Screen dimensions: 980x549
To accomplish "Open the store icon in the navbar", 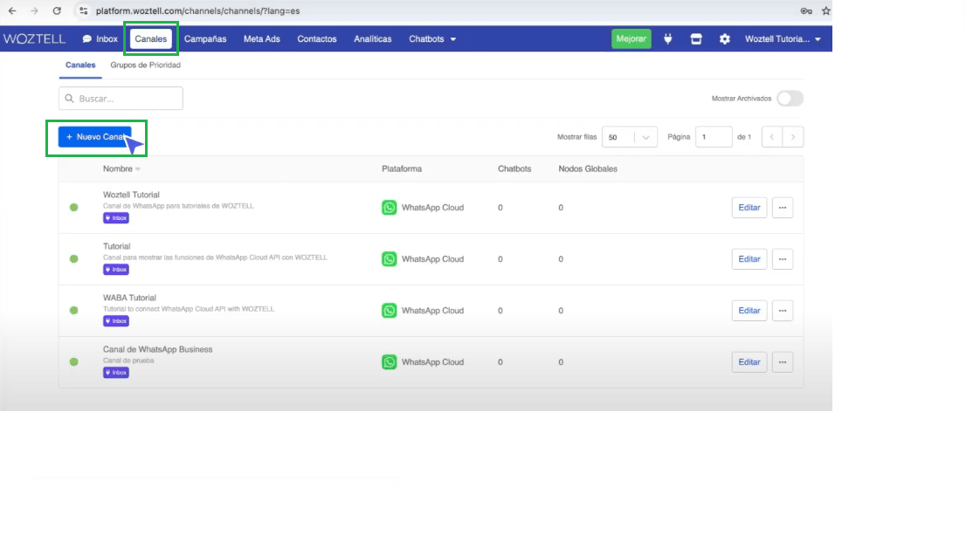I will 695,38.
